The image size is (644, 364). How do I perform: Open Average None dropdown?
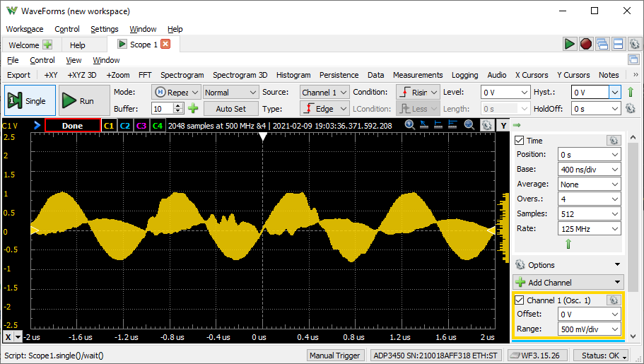click(x=590, y=184)
